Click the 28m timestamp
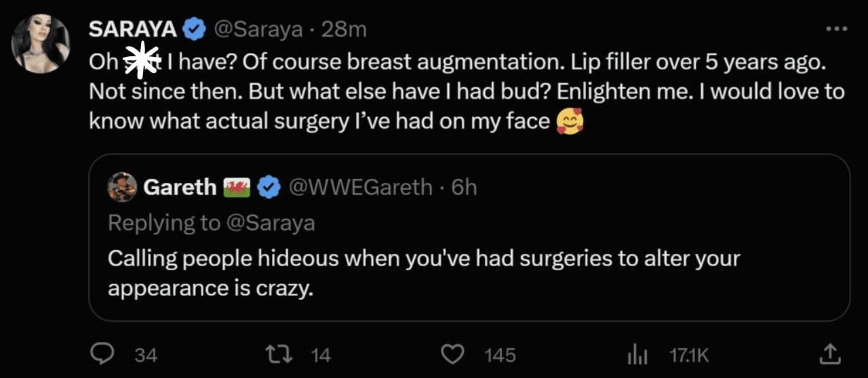The width and height of the screenshot is (868, 378). (344, 29)
